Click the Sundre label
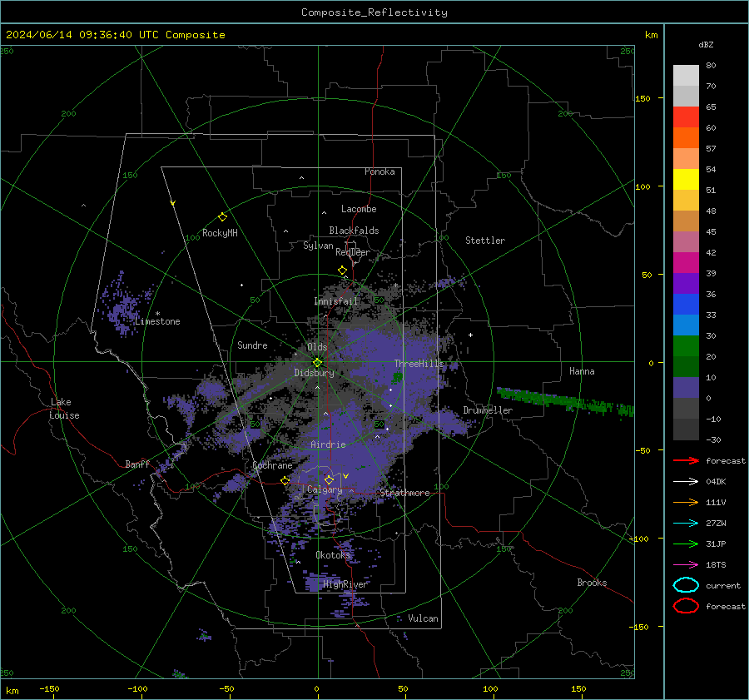Screen dimensions: 749x700 (252, 345)
